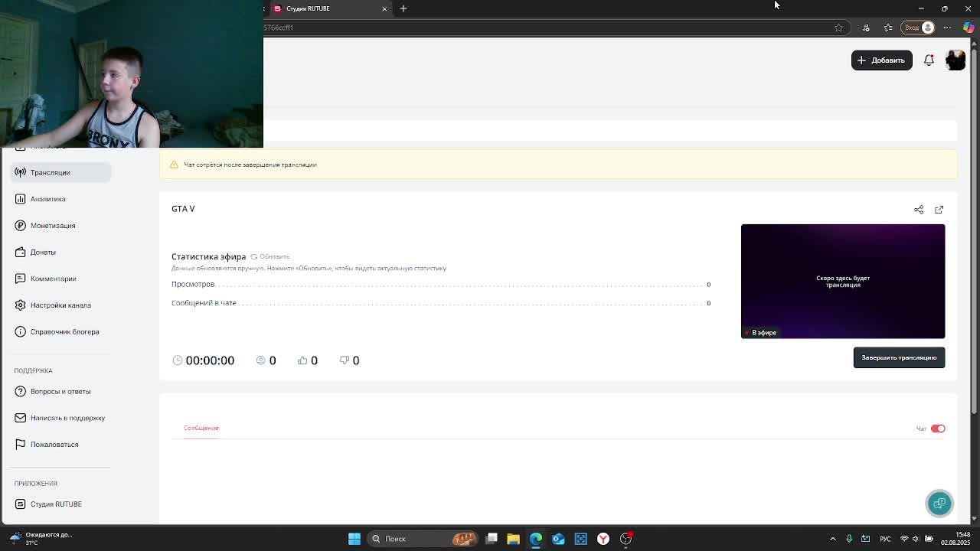Image resolution: width=980 pixels, height=551 pixels.
Task: Open a new browser tab
Action: pyautogui.click(x=403, y=8)
